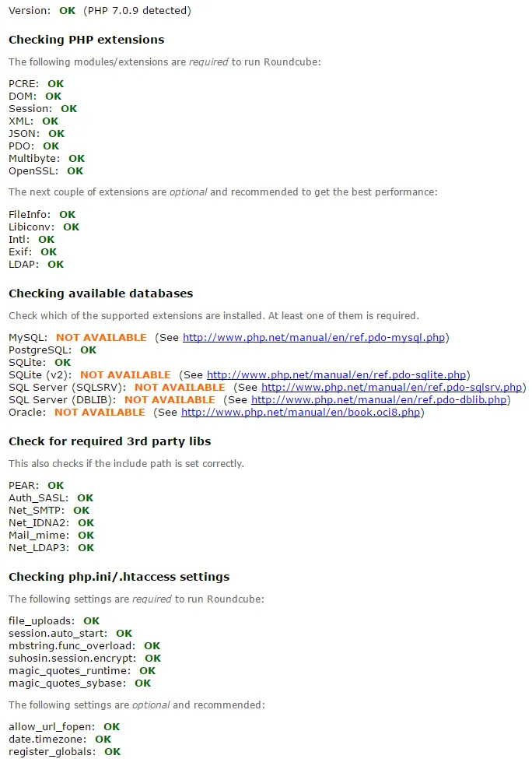Click the OpenSSL label
This screenshot has height=759, width=532.
[33, 171]
